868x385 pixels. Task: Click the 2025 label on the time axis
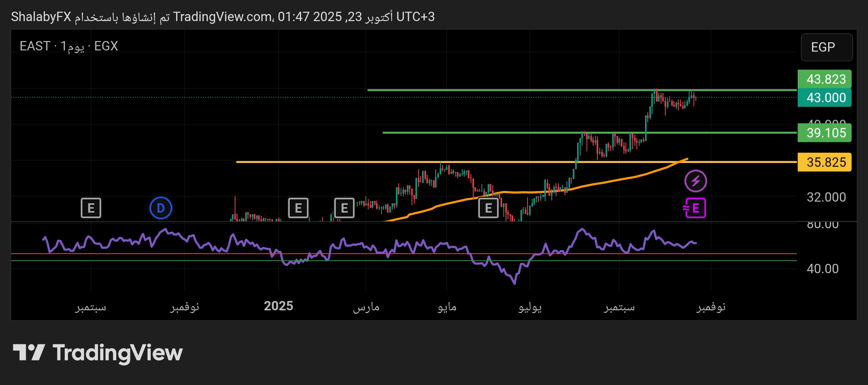point(278,306)
